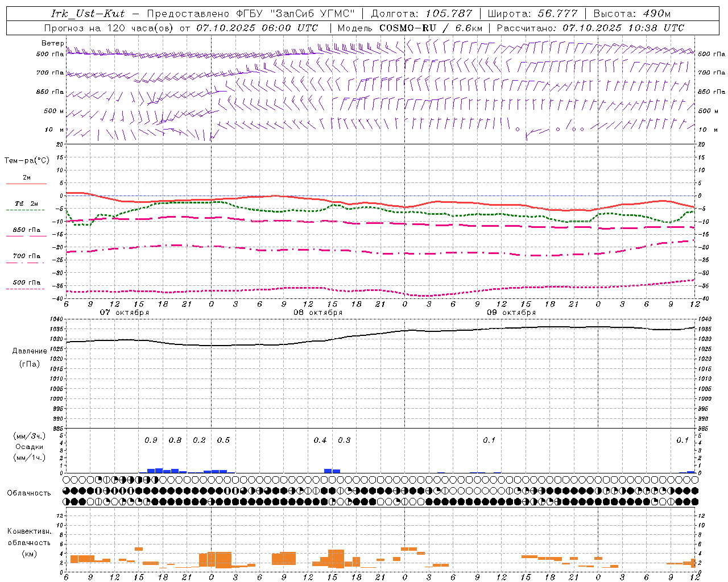
Task: Click the 0.3 precipitation value
Action: (344, 440)
